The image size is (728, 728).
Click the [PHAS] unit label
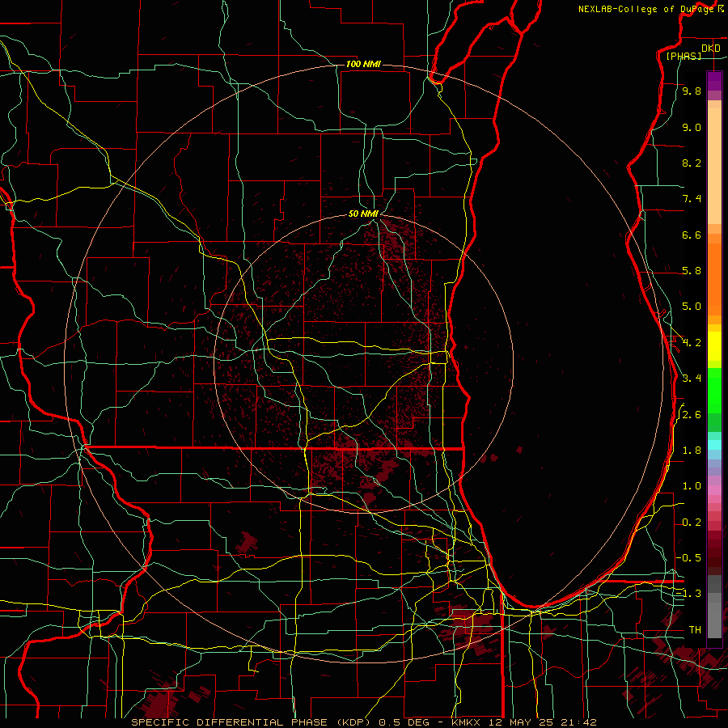coord(684,57)
